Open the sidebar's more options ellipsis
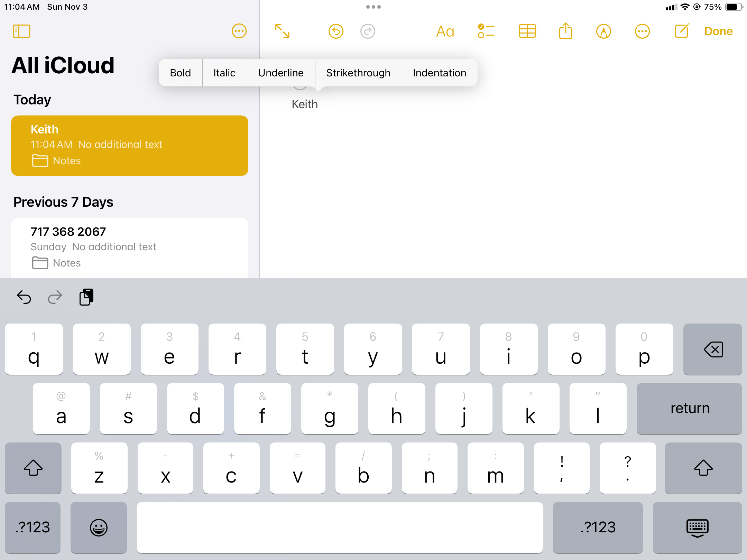Screen dimensions: 747x560 click(x=239, y=31)
